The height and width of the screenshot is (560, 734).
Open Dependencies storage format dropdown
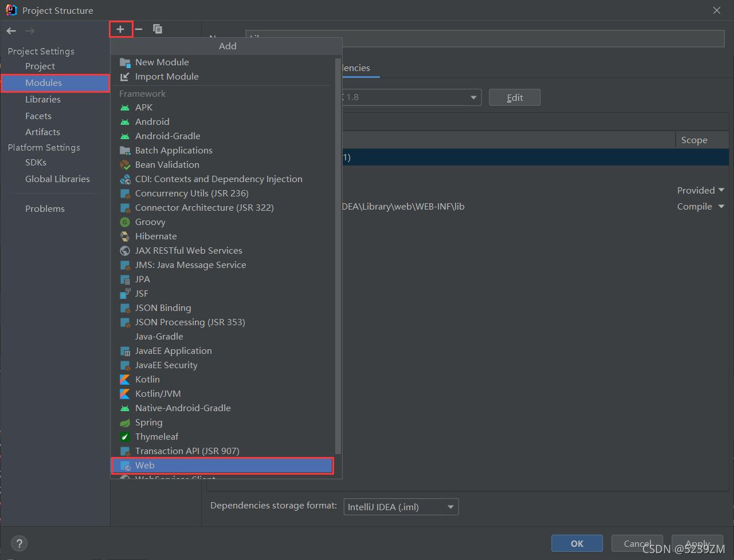(401, 507)
